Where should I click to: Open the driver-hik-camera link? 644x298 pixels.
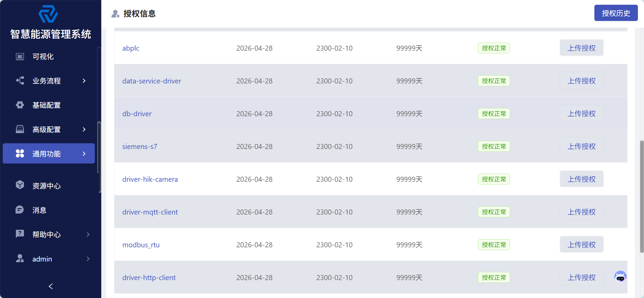pyautogui.click(x=150, y=179)
